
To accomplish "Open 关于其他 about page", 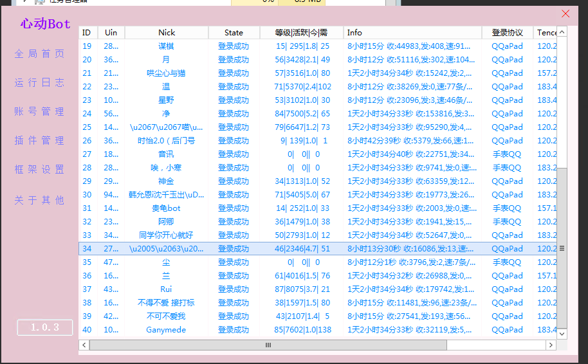I will pos(40,201).
